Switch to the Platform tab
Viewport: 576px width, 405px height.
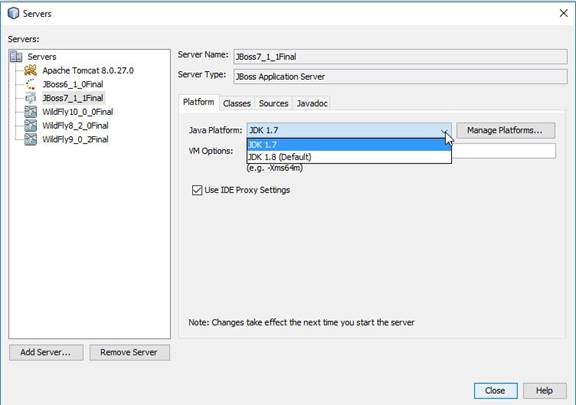pos(199,102)
